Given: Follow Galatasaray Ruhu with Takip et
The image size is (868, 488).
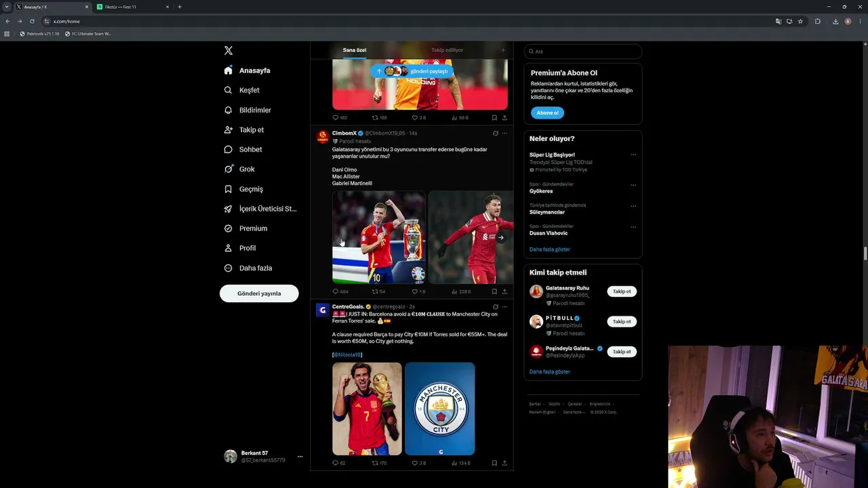Looking at the screenshot, I should tap(622, 291).
